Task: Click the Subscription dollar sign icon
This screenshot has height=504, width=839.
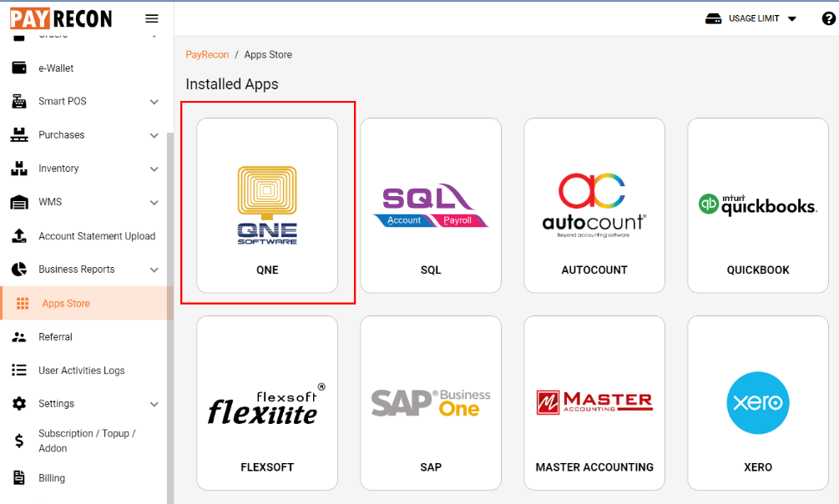Action: [19, 441]
